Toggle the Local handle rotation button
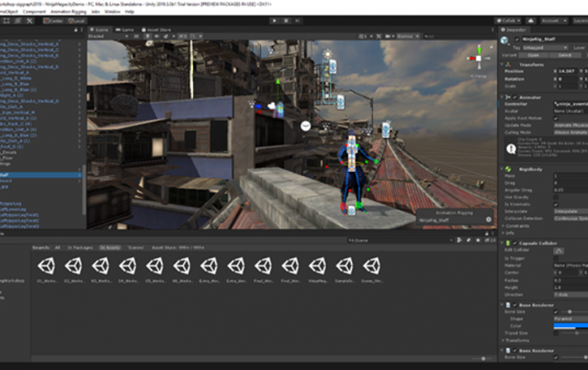 (75, 20)
